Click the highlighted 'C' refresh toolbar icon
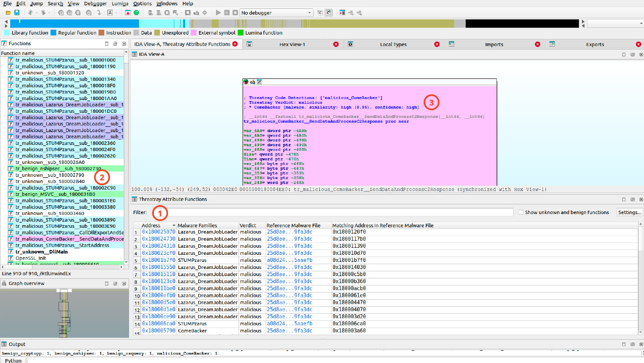The image size is (644, 363). [329, 13]
